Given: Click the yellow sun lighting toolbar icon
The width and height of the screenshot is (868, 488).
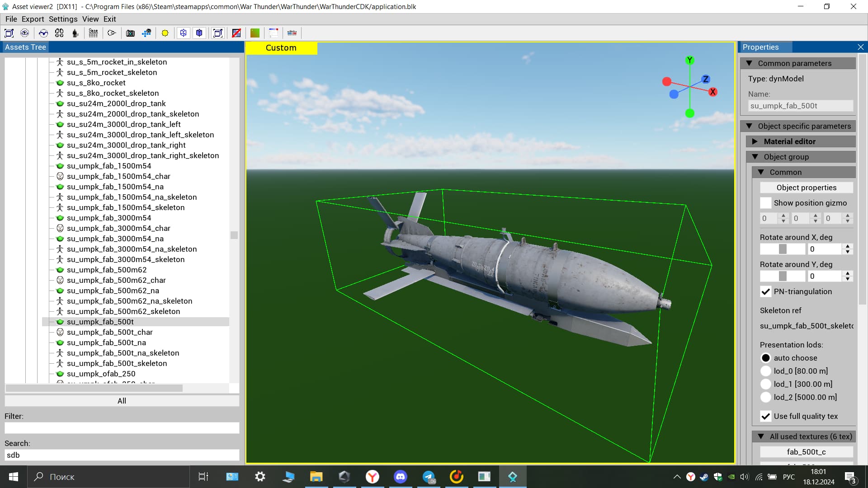Looking at the screenshot, I should 165,33.
